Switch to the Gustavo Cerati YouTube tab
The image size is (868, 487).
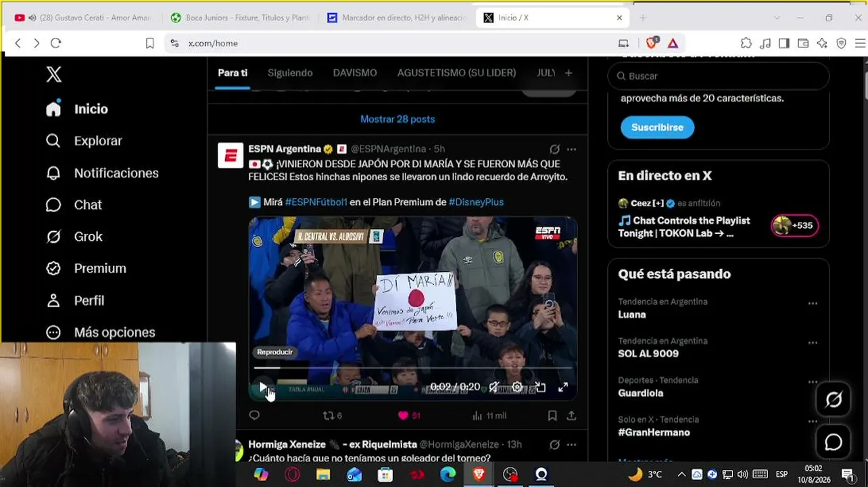(x=82, y=18)
